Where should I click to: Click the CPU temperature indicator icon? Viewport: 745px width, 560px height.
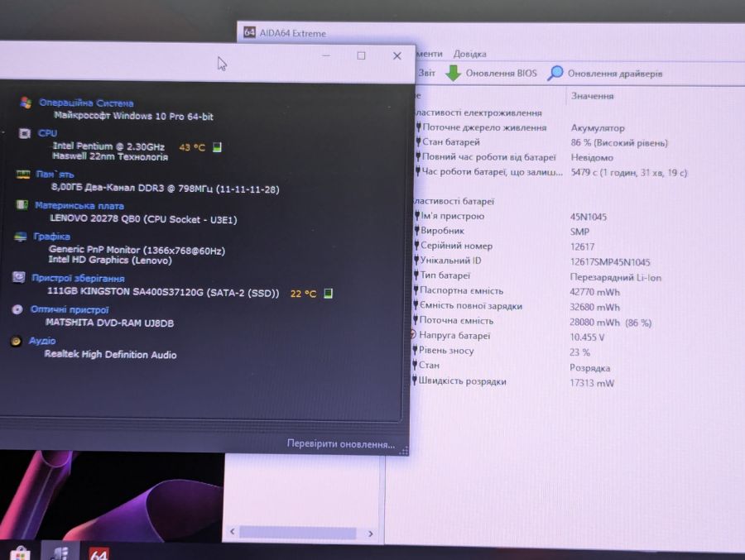tap(217, 147)
